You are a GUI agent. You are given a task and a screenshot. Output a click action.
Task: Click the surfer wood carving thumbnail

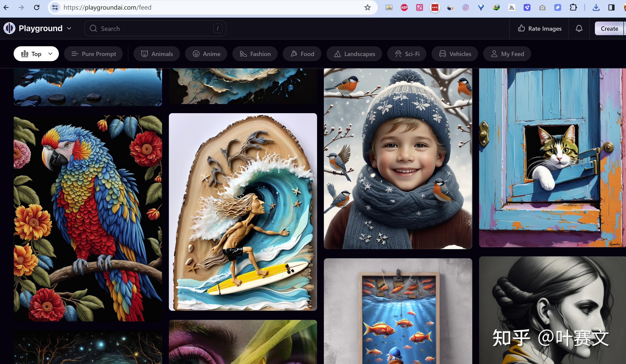[243, 211]
